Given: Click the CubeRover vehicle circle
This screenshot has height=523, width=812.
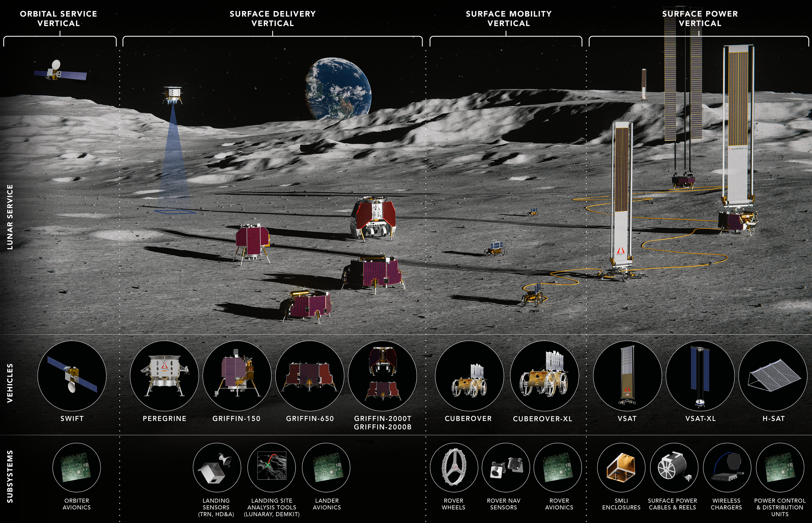Looking at the screenshot, I should (470, 376).
